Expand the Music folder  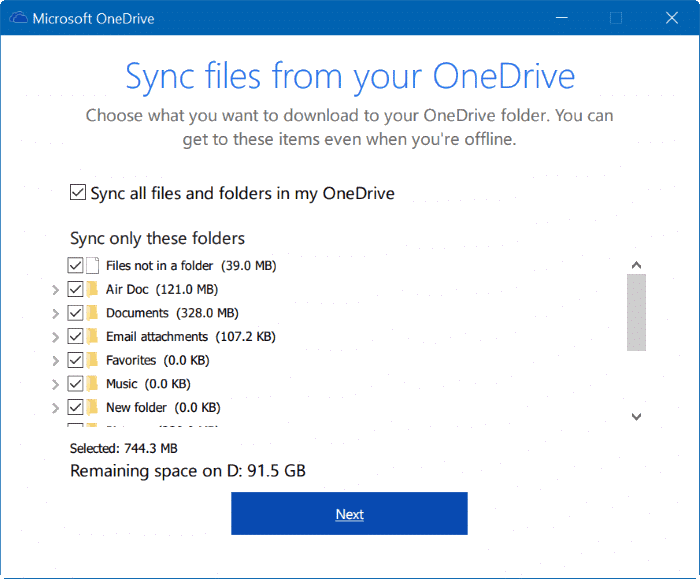coord(55,384)
